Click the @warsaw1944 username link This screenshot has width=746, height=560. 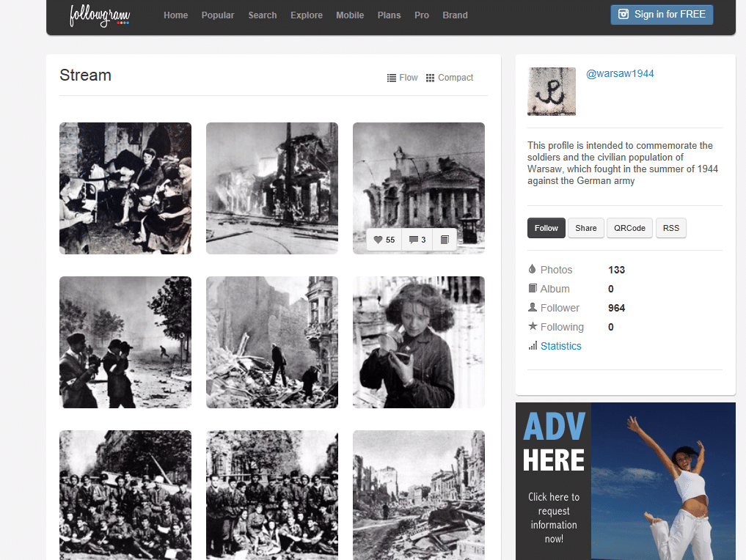pyautogui.click(x=620, y=74)
